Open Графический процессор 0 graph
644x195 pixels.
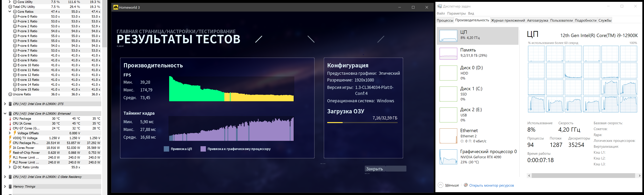click(x=448, y=157)
